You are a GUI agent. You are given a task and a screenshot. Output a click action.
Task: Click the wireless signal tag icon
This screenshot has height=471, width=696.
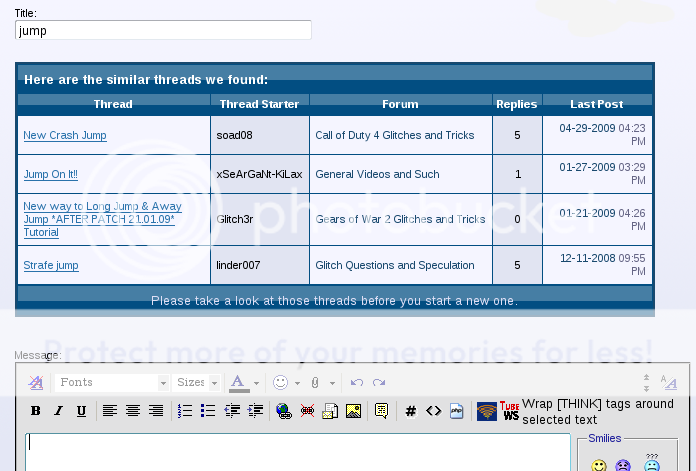pos(487,411)
